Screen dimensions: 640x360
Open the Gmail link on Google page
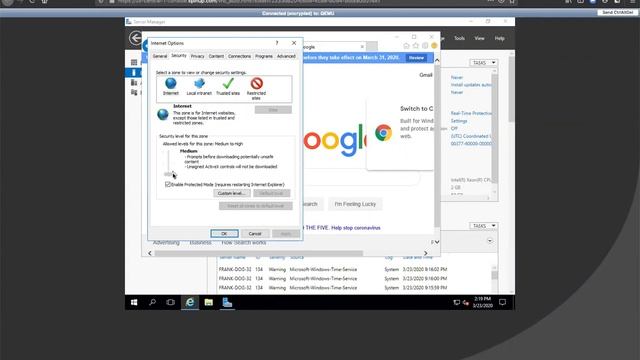[x=426, y=75]
